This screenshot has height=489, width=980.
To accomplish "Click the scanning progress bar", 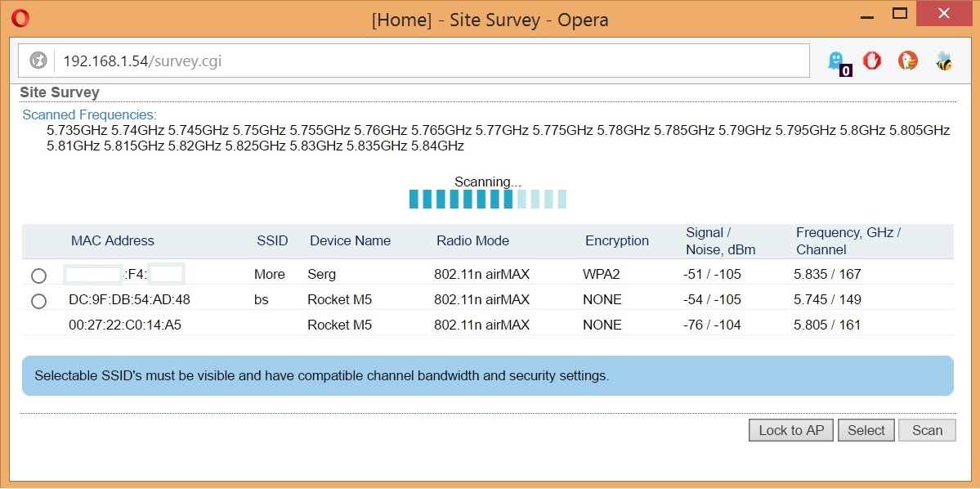I will coord(487,199).
